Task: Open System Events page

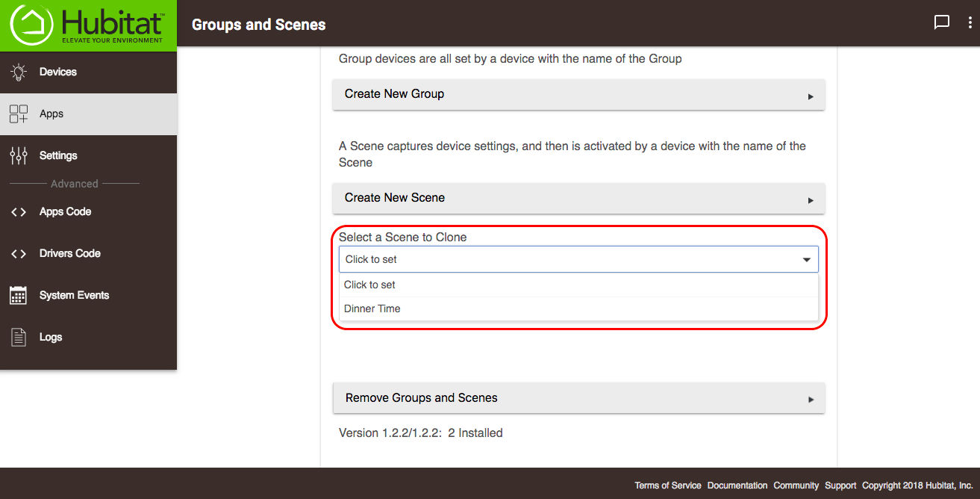Action: click(88, 295)
